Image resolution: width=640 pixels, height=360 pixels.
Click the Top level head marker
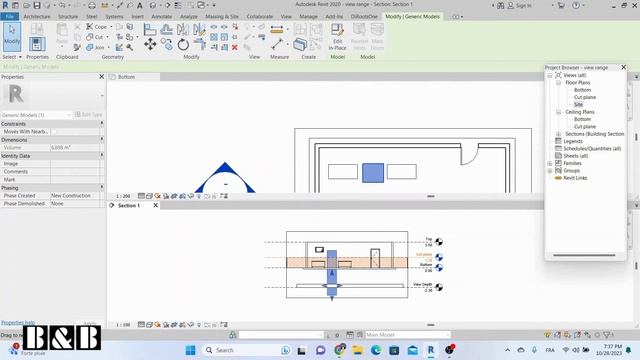click(439, 242)
